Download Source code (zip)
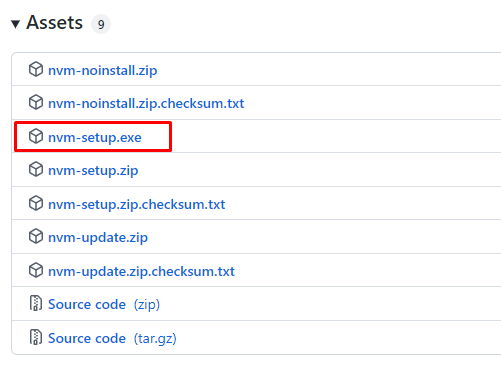The image size is (501, 365). point(104,304)
